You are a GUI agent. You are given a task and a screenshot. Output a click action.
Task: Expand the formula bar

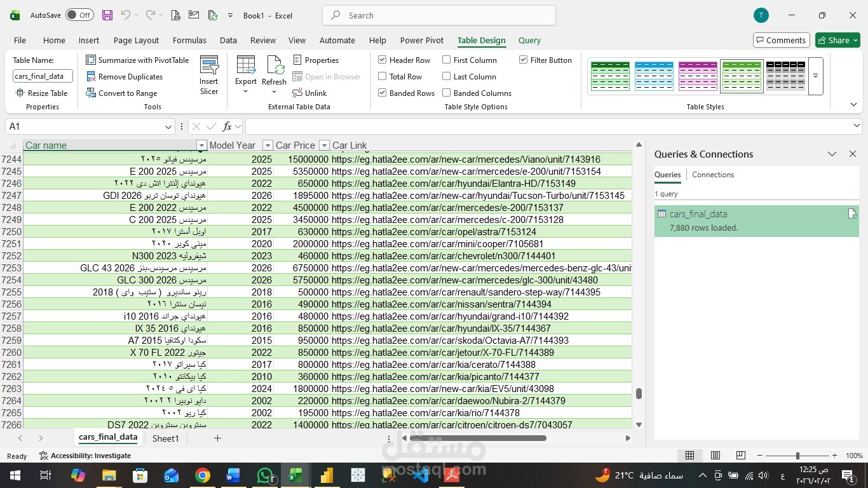(x=857, y=126)
